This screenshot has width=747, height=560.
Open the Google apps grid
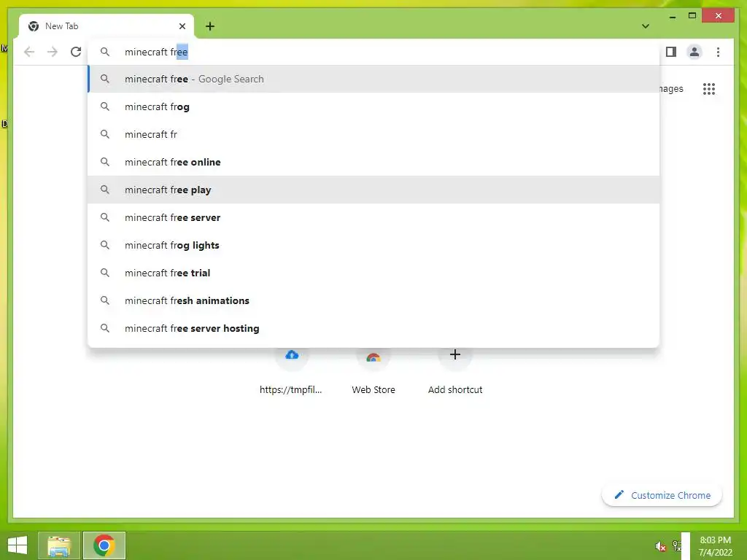(709, 89)
